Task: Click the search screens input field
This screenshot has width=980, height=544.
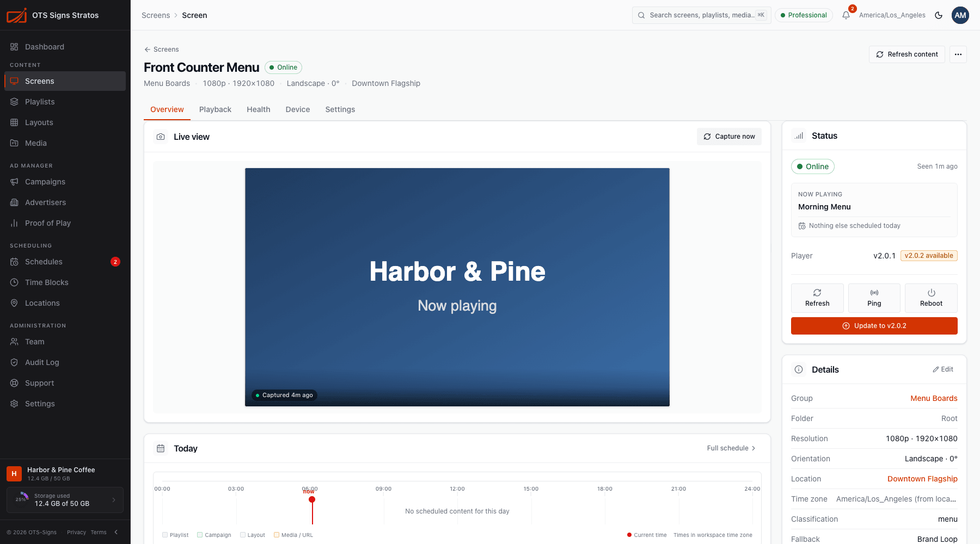Action: pos(702,15)
